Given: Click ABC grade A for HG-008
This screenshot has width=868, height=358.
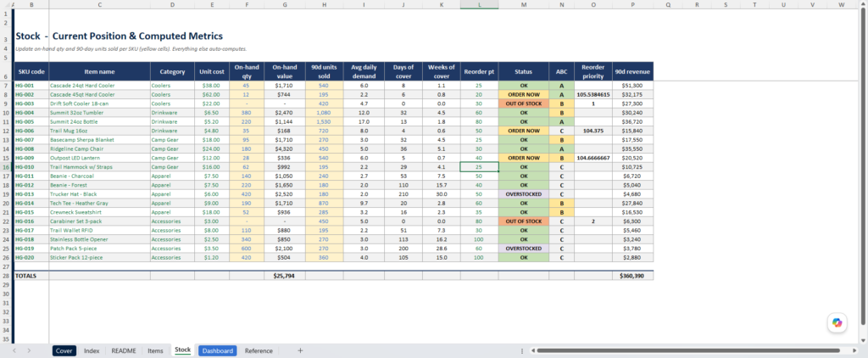Looking at the screenshot, I should [561, 149].
